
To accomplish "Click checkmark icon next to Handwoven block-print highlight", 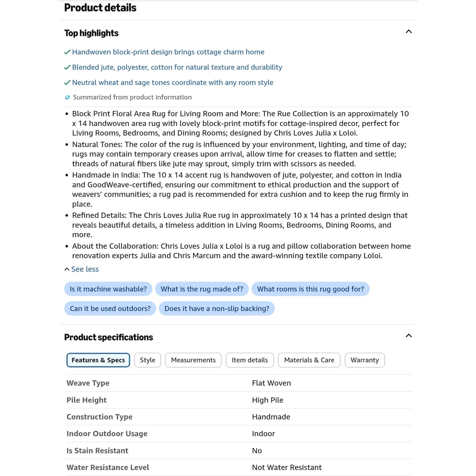I will point(67,52).
